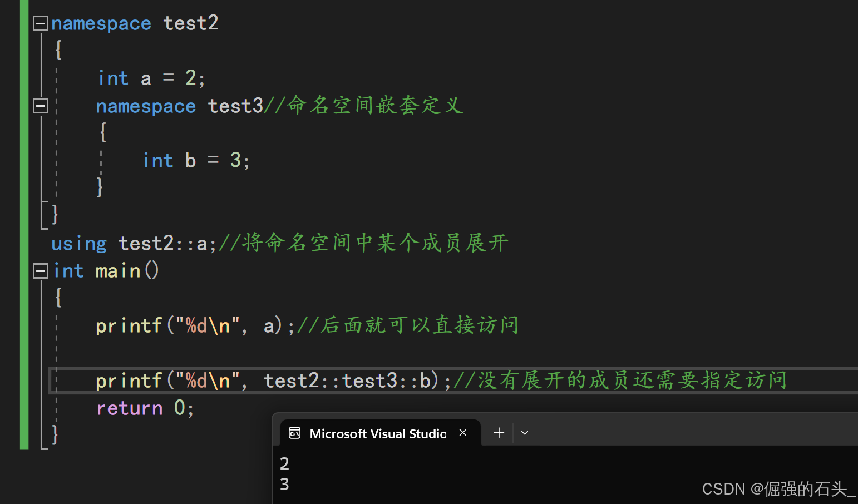Screen dimensions: 858x504
Task: Collapse the nested namespace test3 block
Action: click(40, 106)
